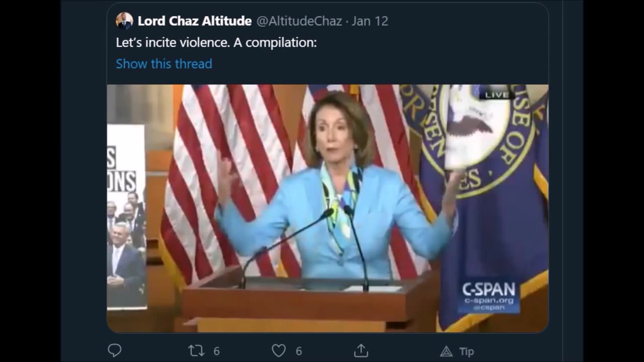
Task: Click the reply speech bubble icon
Action: tap(115, 350)
